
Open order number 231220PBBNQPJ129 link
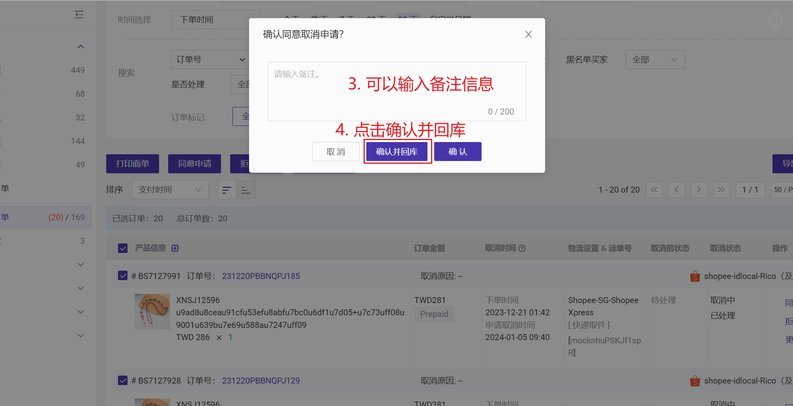tap(261, 381)
